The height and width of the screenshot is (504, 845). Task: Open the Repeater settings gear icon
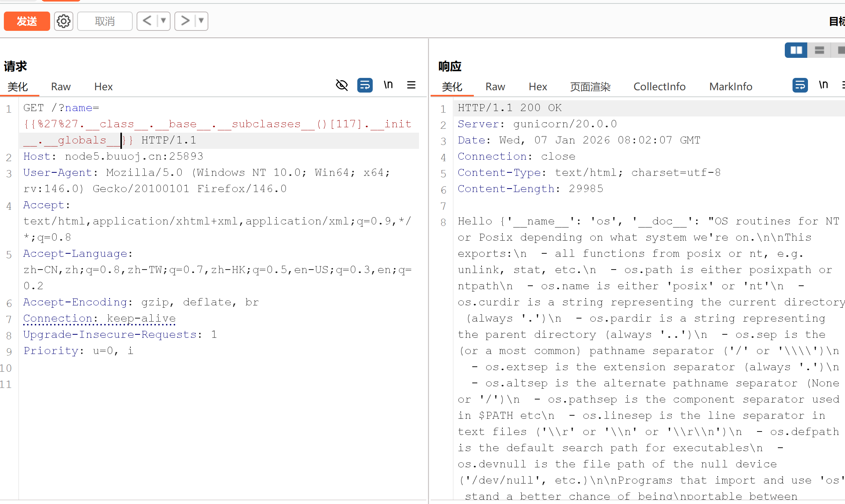click(64, 21)
